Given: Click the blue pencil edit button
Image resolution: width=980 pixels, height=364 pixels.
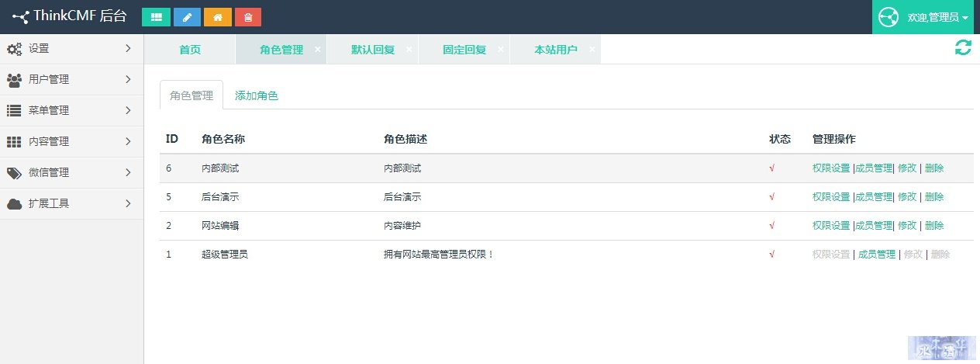Looking at the screenshot, I should [x=187, y=17].
